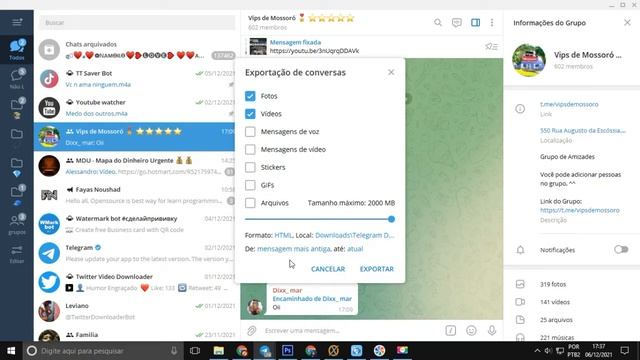This screenshot has width=640, height=360.
Task: Click the group avatar in info panel
Action: (x=529, y=60)
